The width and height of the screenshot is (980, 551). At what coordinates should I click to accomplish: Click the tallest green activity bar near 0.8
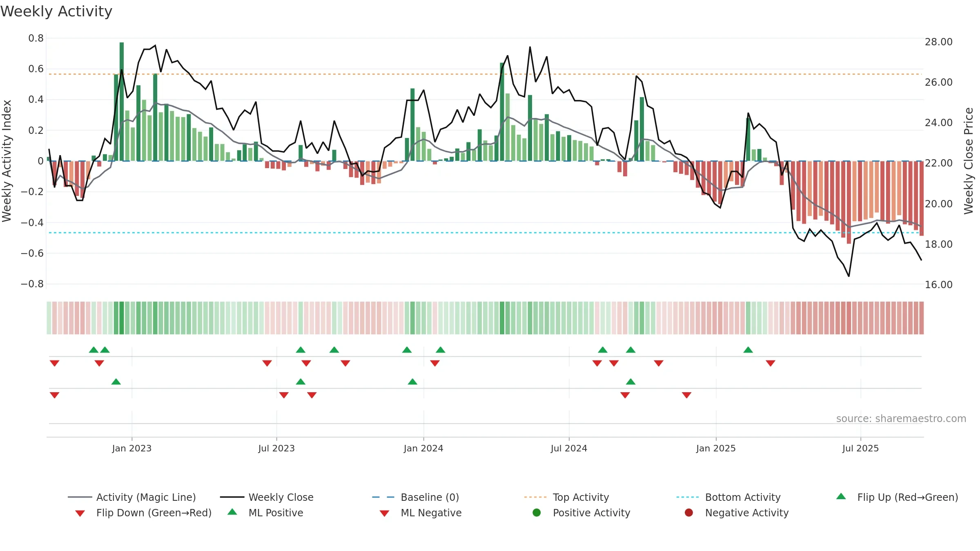tap(122, 102)
